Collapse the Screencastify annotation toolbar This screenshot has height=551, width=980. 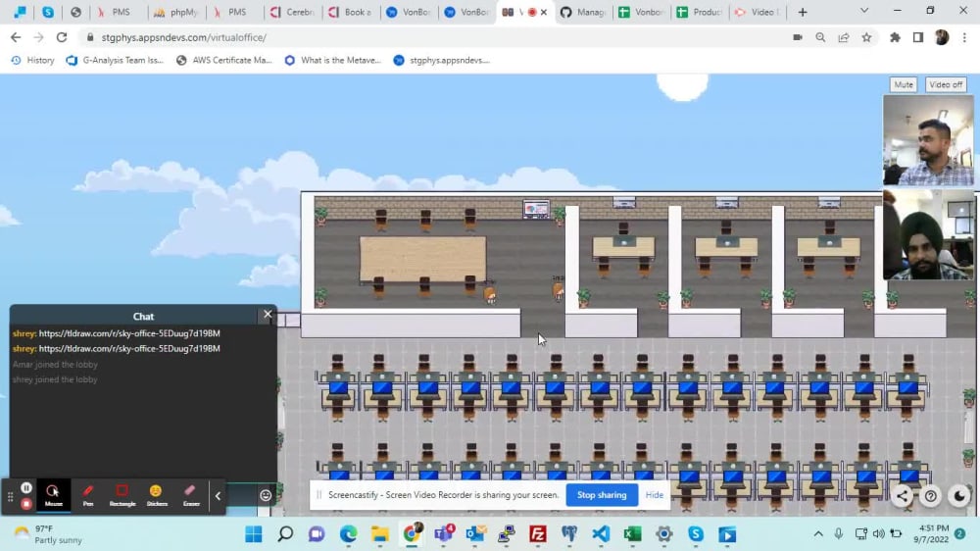[218, 496]
